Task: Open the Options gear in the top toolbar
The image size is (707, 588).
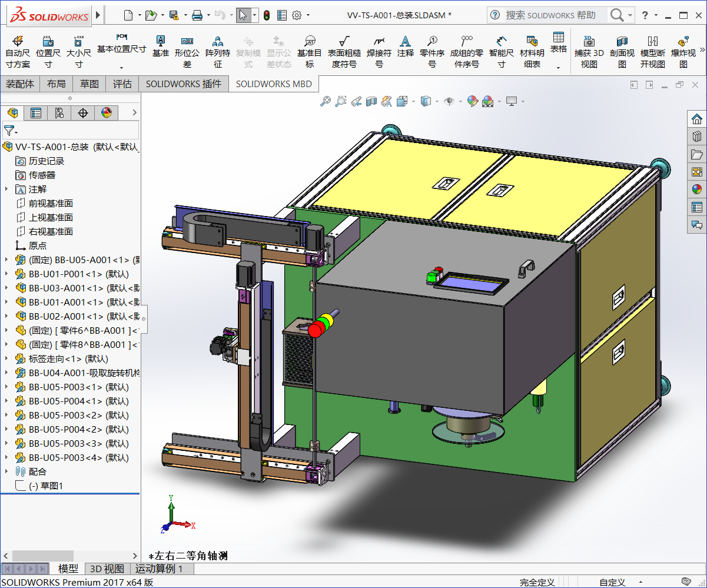Action: pyautogui.click(x=297, y=15)
